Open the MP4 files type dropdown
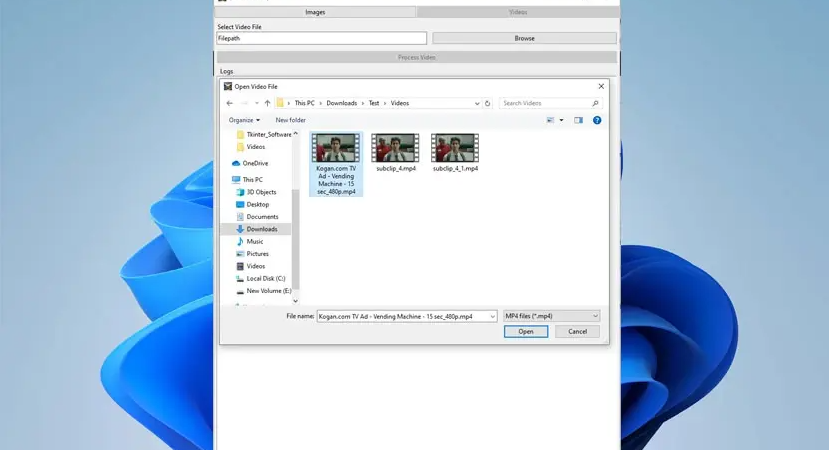 [551, 316]
